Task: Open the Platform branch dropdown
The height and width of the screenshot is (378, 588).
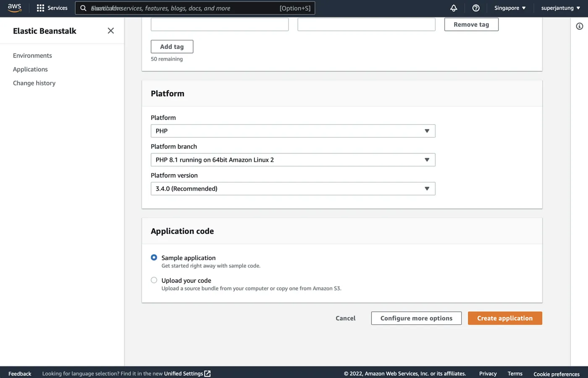Action: (293, 160)
